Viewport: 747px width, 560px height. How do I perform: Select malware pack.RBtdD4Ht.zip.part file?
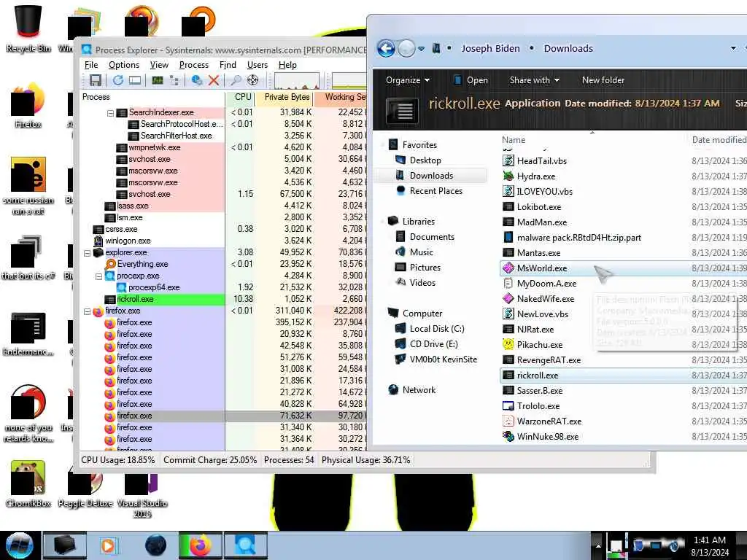572,237
